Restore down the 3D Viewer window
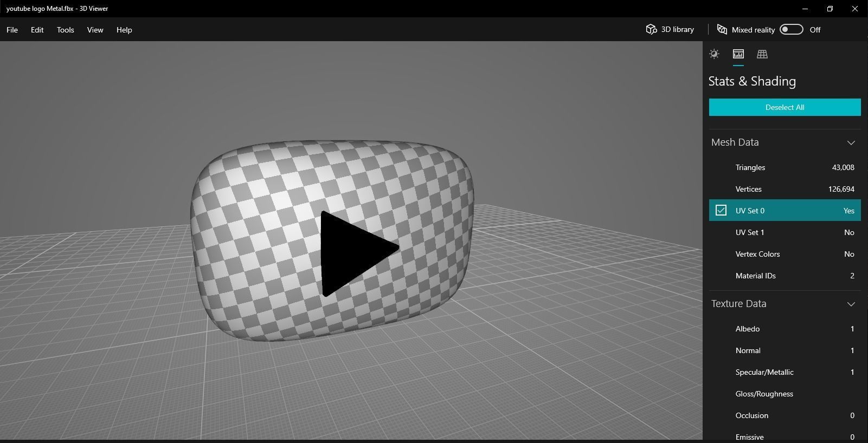This screenshot has height=443, width=868. click(x=830, y=9)
